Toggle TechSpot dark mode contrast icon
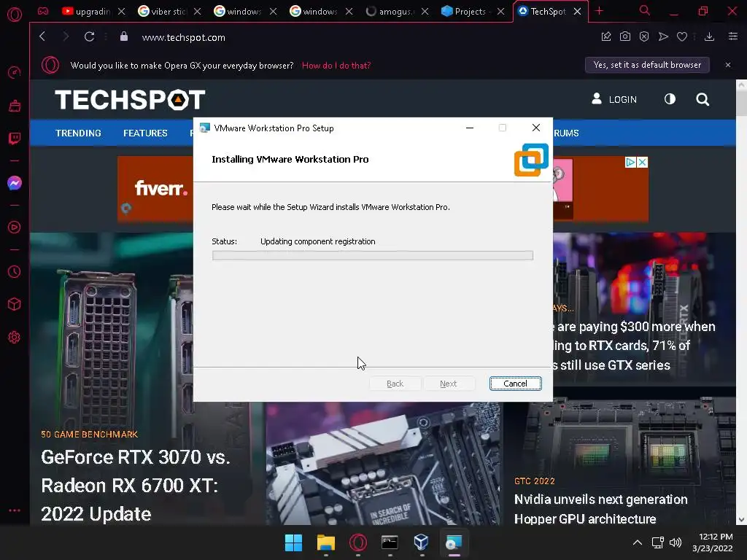The width and height of the screenshot is (747, 560). tap(670, 98)
